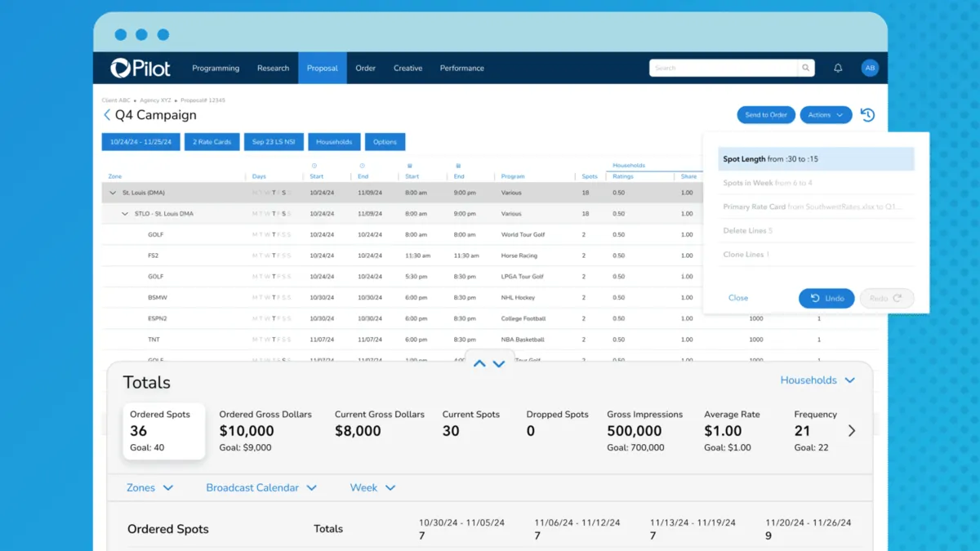Open the change history icon beside Actions
The width and height of the screenshot is (980, 551).
(866, 114)
